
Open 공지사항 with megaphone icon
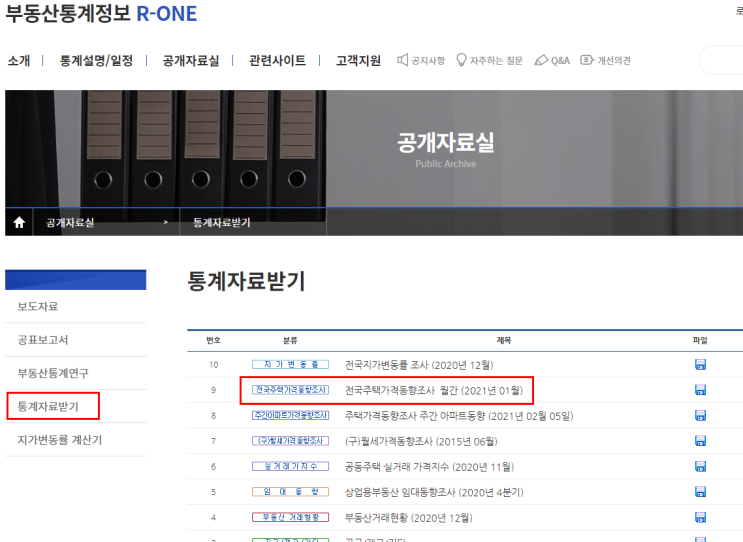click(x=421, y=60)
